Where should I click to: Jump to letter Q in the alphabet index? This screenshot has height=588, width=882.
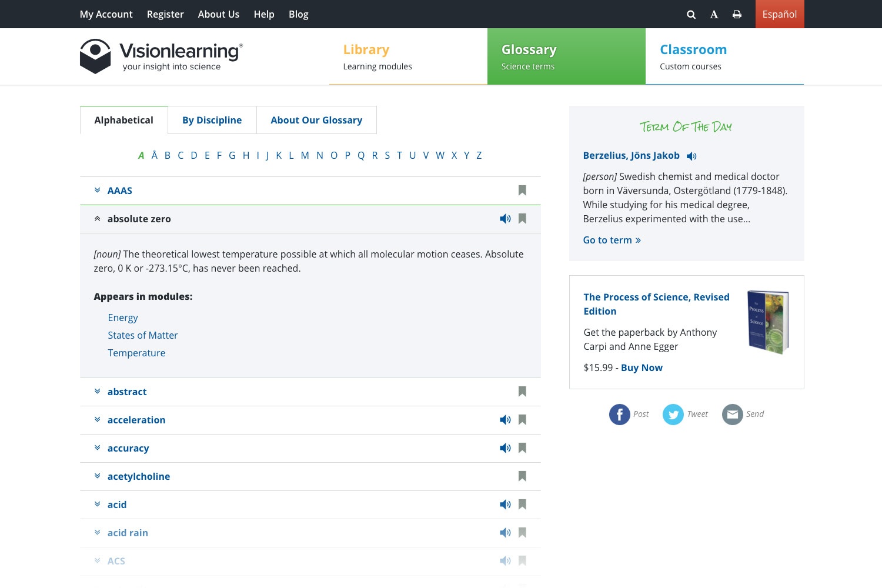coord(361,155)
